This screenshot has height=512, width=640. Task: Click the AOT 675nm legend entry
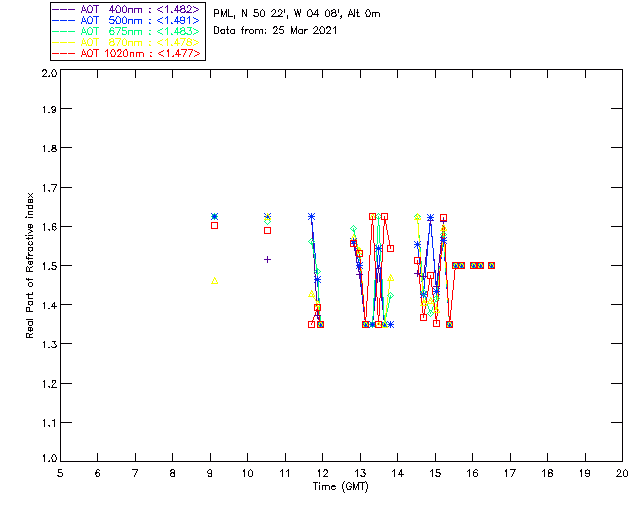(x=127, y=31)
